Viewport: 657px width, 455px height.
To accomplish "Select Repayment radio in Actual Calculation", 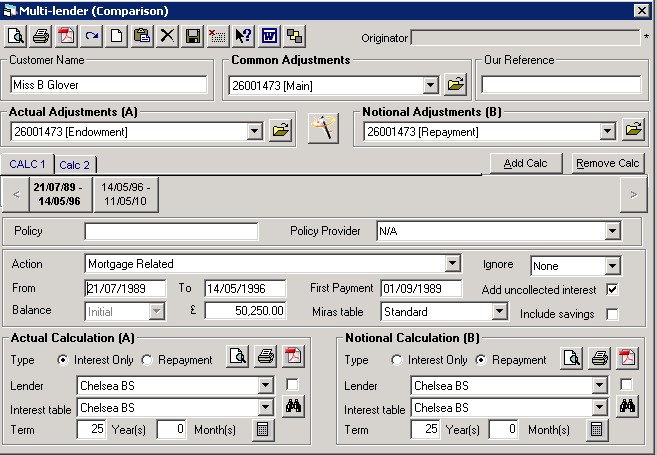I will pos(147,360).
